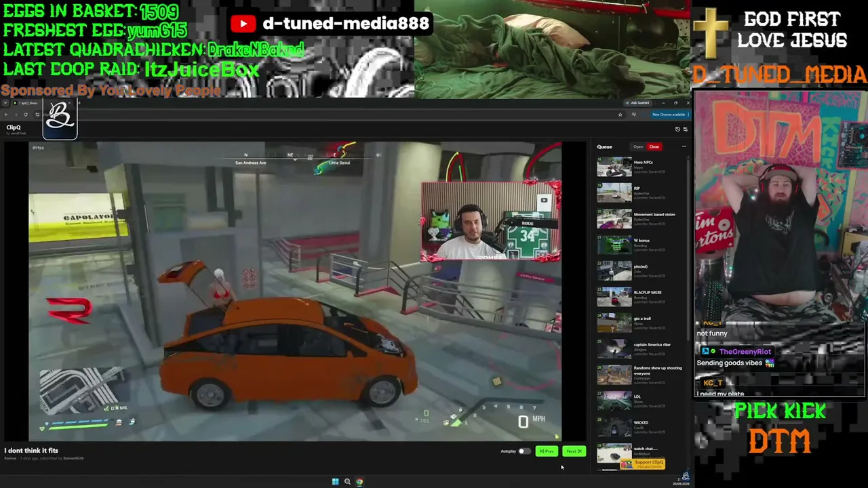The image size is (868, 488).
Task: Skip to the next clip with Next
Action: pyautogui.click(x=574, y=451)
